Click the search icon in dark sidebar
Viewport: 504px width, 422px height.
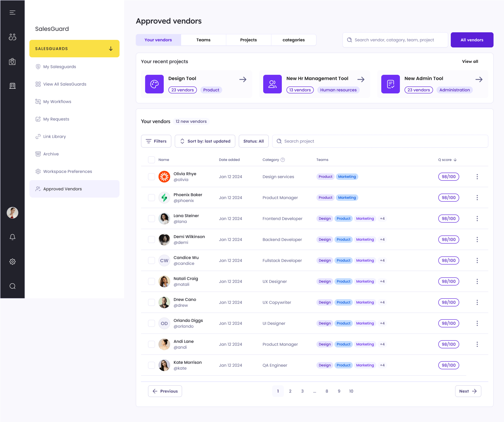tap(12, 286)
